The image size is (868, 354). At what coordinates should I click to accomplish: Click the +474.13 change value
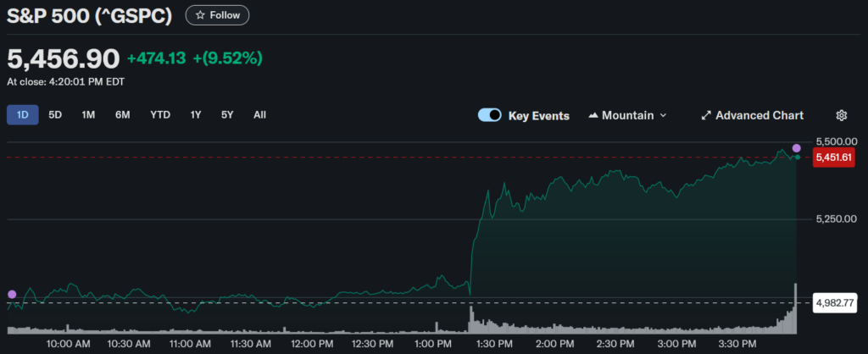tap(157, 58)
